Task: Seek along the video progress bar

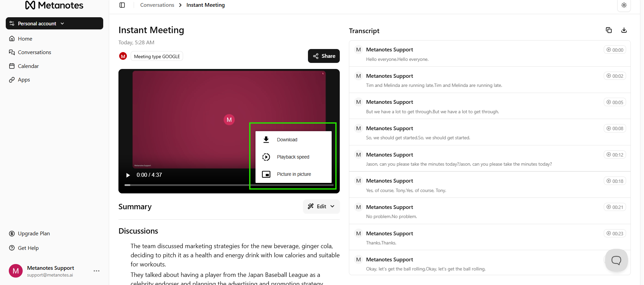Action: [229, 185]
